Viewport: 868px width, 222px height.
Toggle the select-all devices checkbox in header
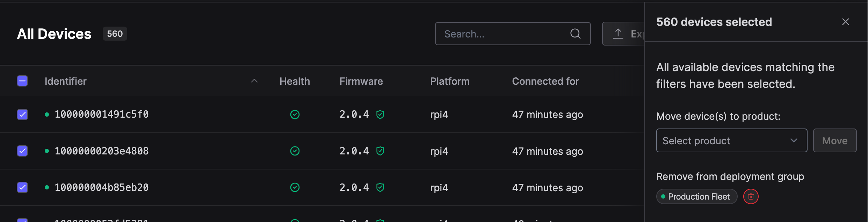click(x=22, y=81)
